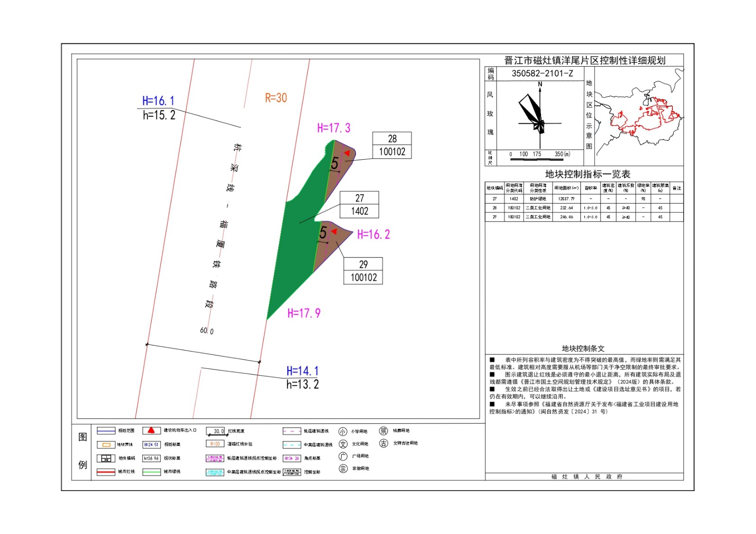Click the circled 古 heritage site symbol
The image size is (756, 534).
(x=384, y=443)
